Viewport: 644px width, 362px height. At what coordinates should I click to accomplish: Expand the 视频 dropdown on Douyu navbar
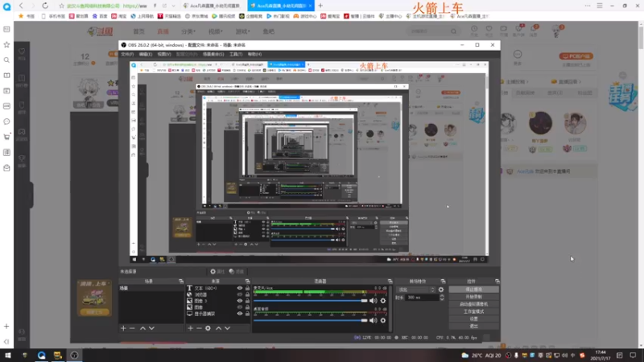pyautogui.click(x=215, y=31)
